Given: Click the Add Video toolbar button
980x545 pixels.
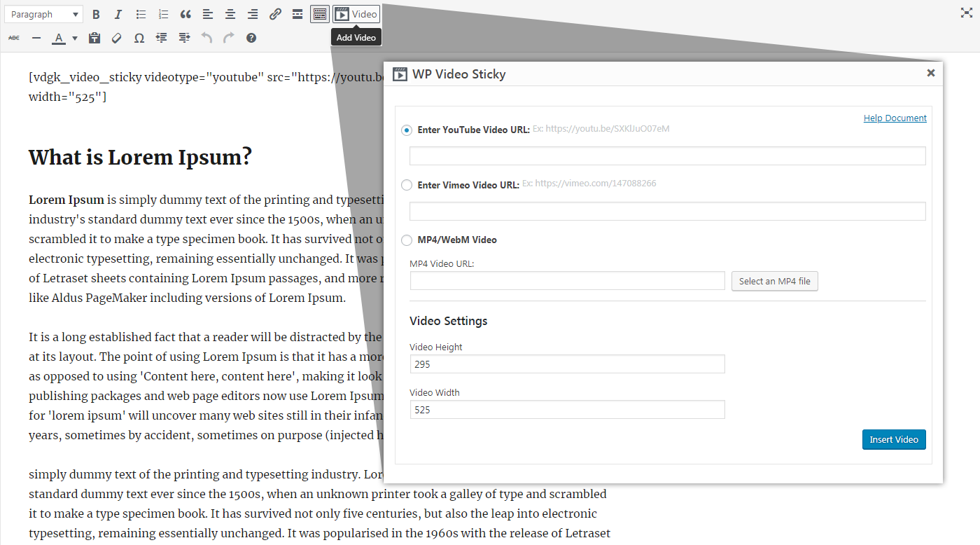Looking at the screenshot, I should 356,14.
